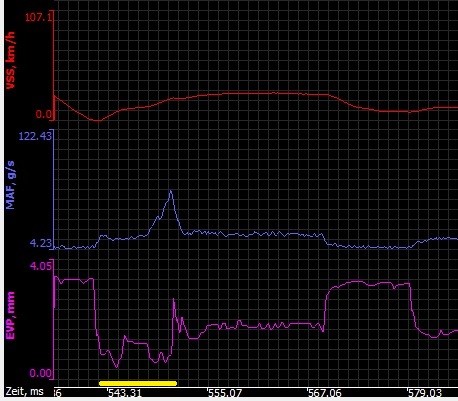Click the sharp spike in magenta EVP curve
Screen dimensions: 458x401
[174, 299]
